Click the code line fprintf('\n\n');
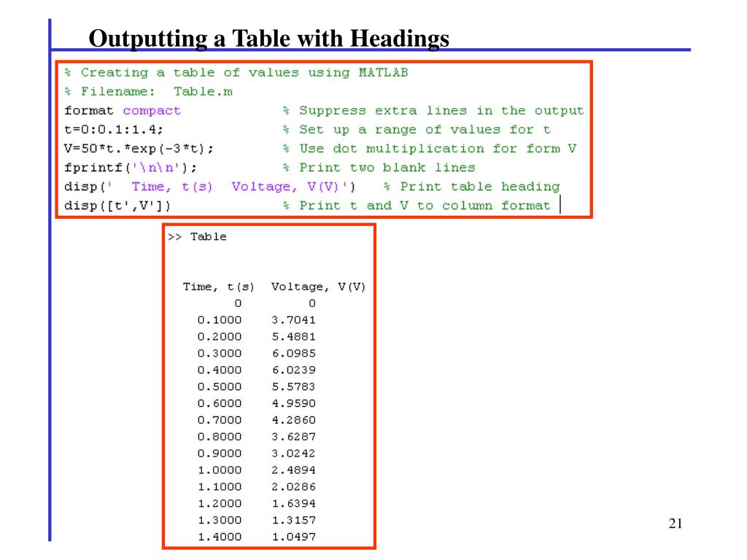747x560 pixels. (130, 168)
